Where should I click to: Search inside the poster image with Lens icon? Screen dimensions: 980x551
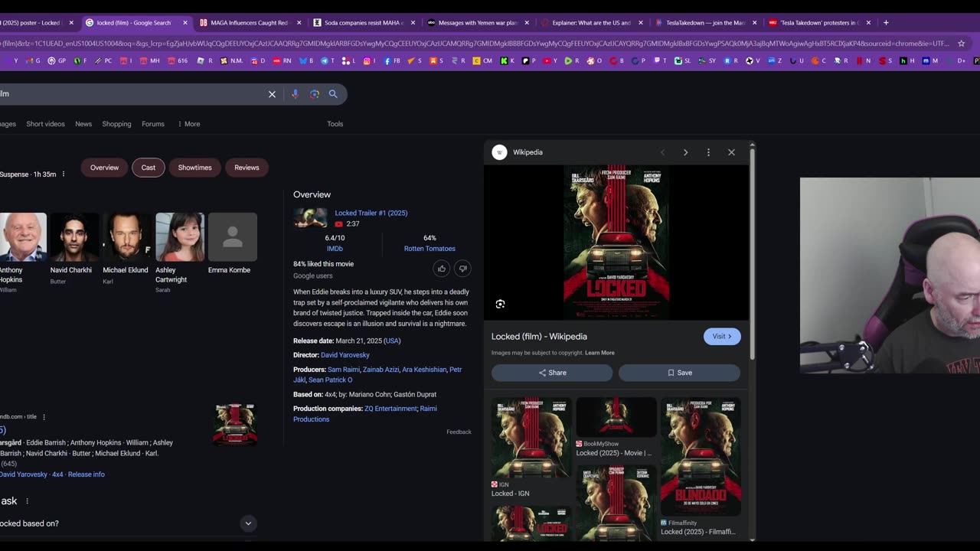tap(500, 304)
